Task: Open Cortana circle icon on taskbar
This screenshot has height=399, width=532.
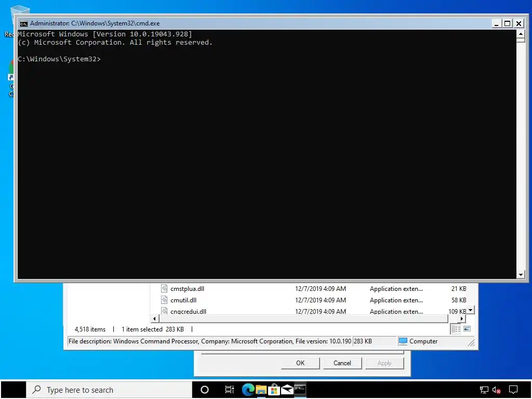Action: tap(205, 390)
